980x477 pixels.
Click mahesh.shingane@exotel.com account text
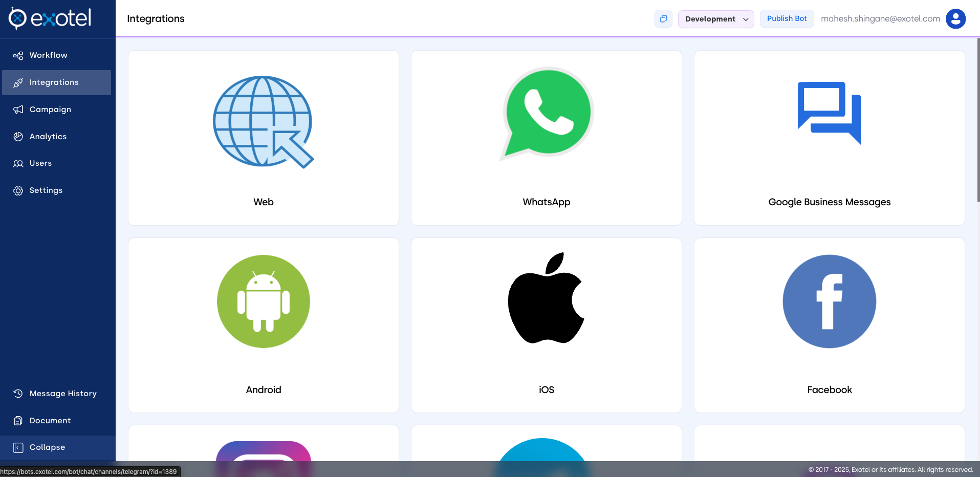880,18
